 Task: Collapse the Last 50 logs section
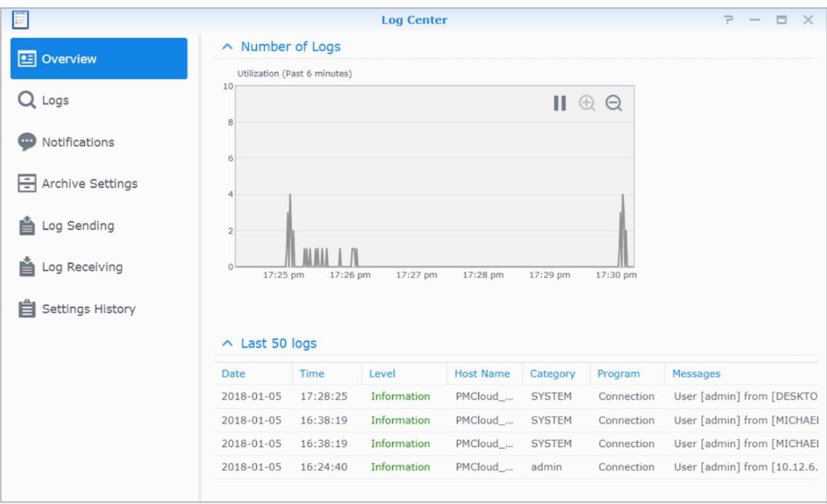[227, 343]
